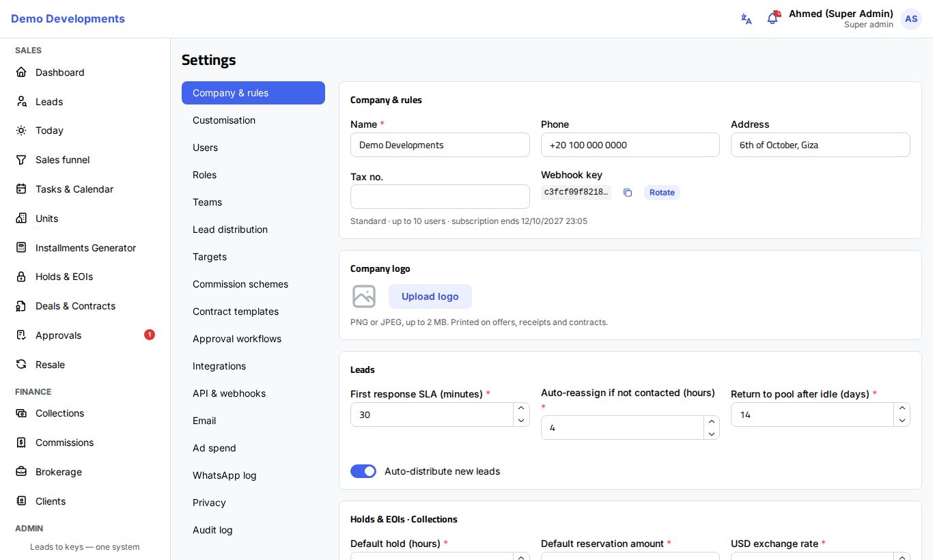Switch to the Users settings tab

coord(253,148)
